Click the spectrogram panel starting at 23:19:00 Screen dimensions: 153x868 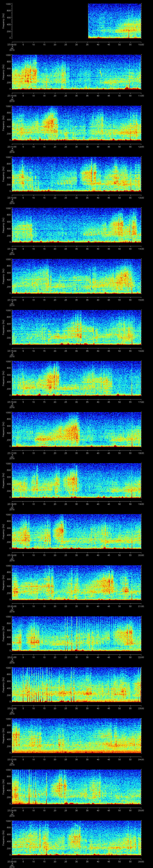77,531
